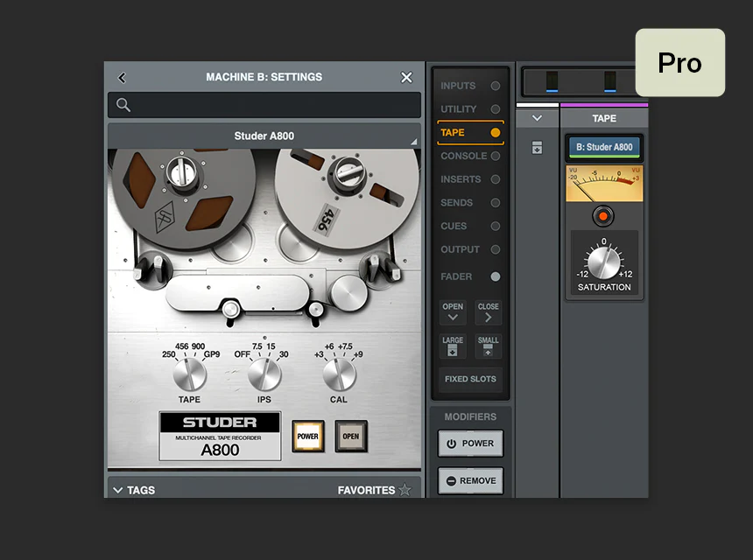This screenshot has width=753, height=560.
Task: Select the UTILITY section
Action: pyautogui.click(x=469, y=108)
